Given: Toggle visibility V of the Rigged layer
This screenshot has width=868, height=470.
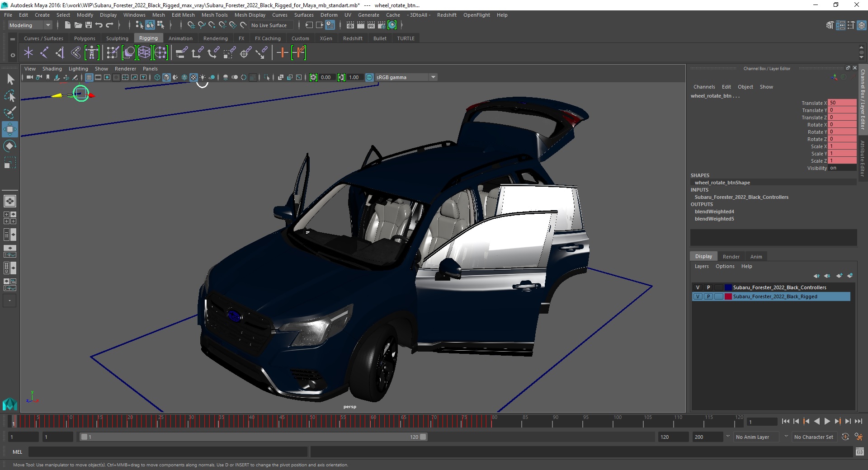Looking at the screenshot, I should coord(698,296).
